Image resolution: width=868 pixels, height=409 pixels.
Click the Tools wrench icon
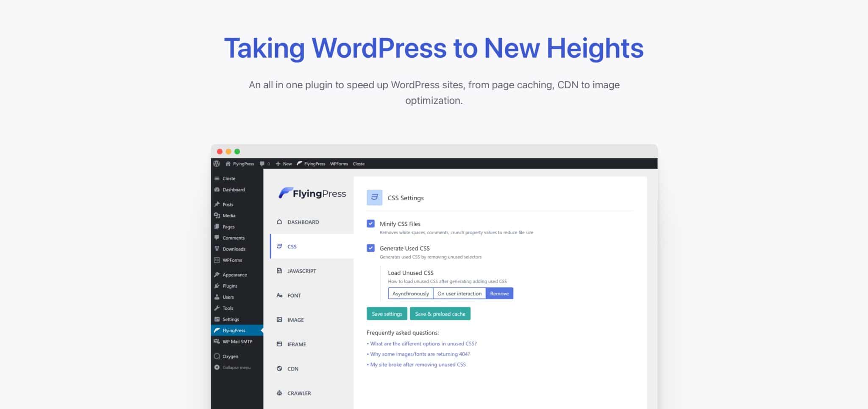(x=217, y=308)
